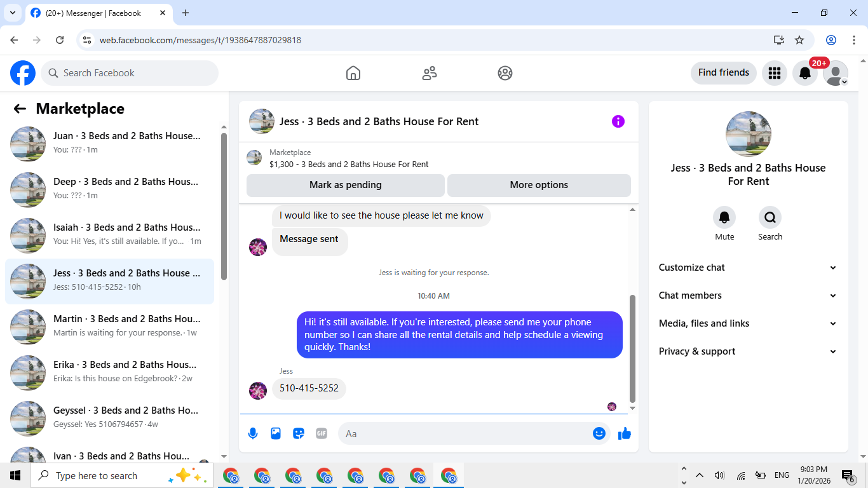
Task: Open Deep's rental conversation
Action: click(x=109, y=189)
